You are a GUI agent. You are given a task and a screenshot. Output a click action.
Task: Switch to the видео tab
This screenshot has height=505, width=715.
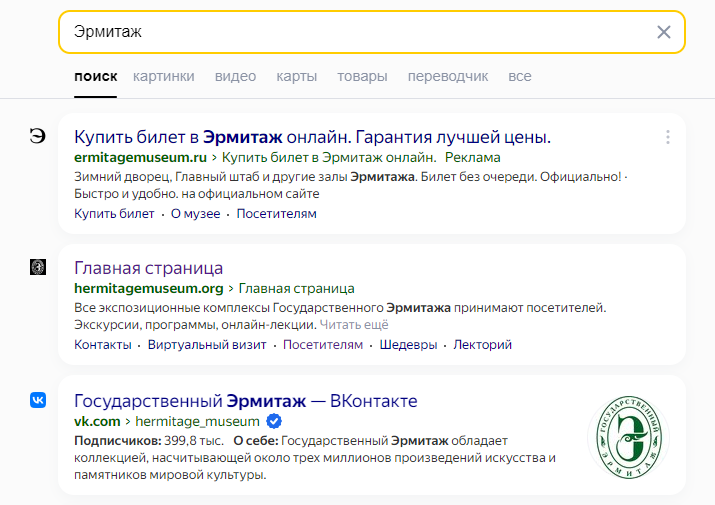pyautogui.click(x=235, y=76)
